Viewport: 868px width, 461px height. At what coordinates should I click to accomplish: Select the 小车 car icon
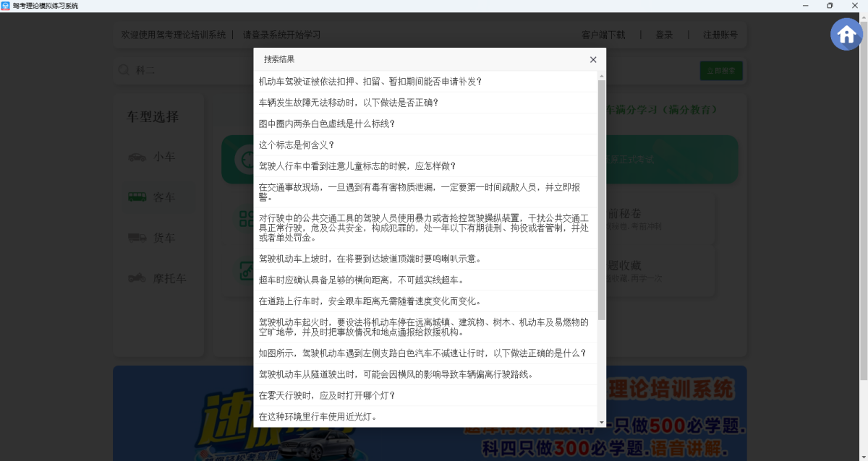(137, 157)
